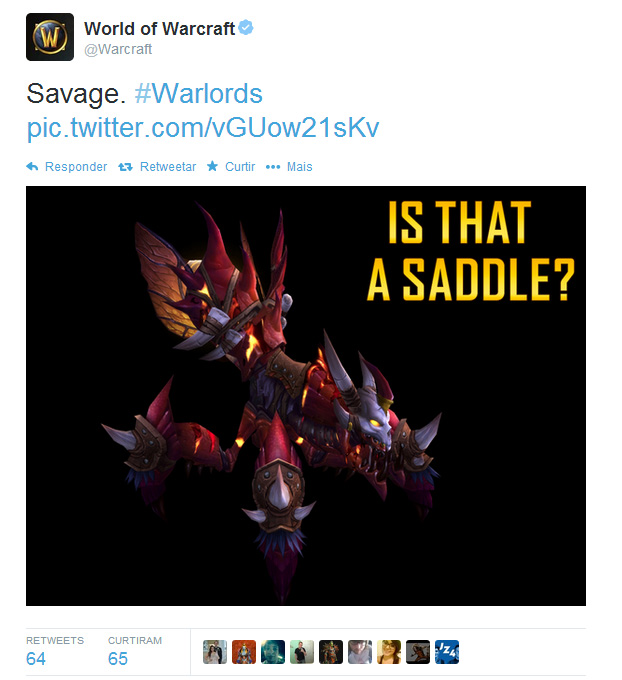The height and width of the screenshot is (680, 622).
Task: Open the #Warlords hashtag link
Action: click(x=199, y=93)
